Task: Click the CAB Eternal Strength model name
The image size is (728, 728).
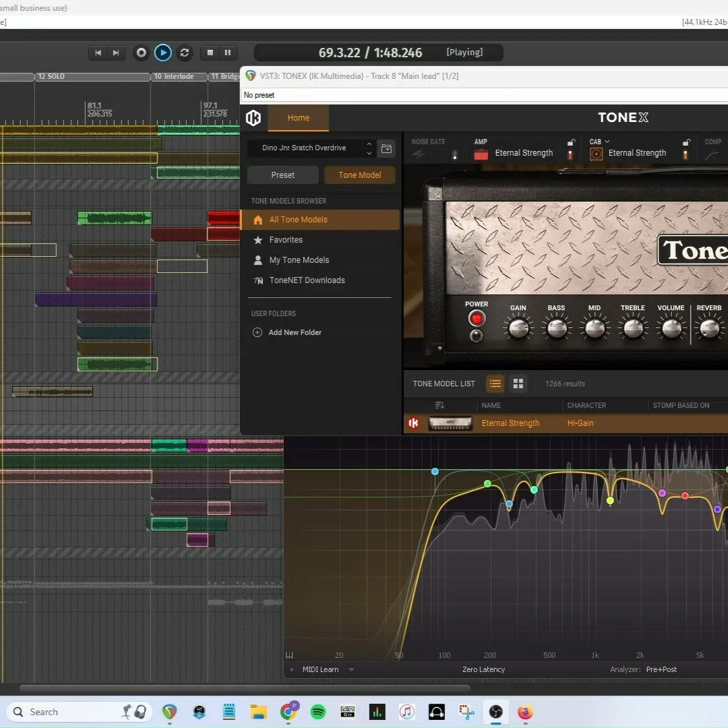Action: [x=637, y=153]
